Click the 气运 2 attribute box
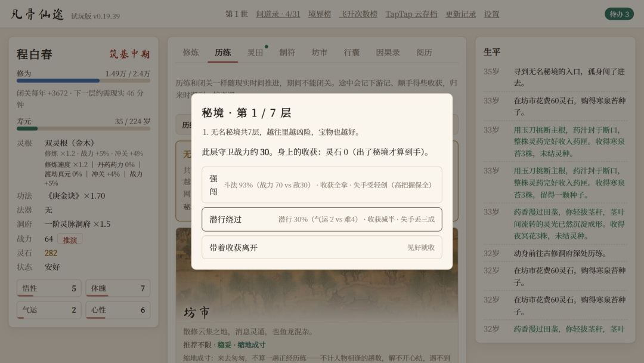Screen dimensions: 644x363 [49, 309]
